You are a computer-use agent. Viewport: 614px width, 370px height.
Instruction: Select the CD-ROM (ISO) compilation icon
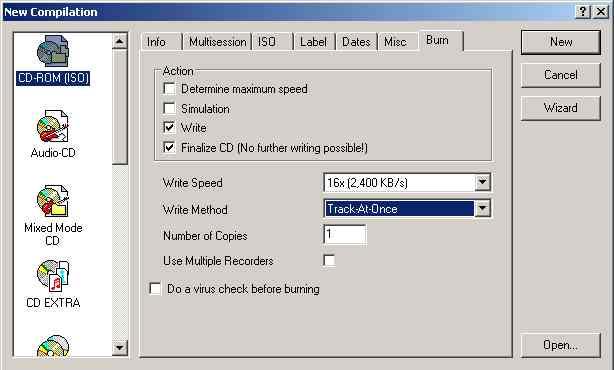pos(53,51)
